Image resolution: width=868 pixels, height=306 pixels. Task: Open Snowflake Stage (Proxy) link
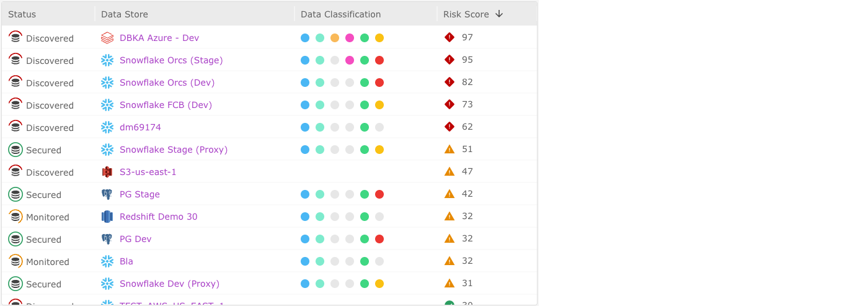point(174,150)
